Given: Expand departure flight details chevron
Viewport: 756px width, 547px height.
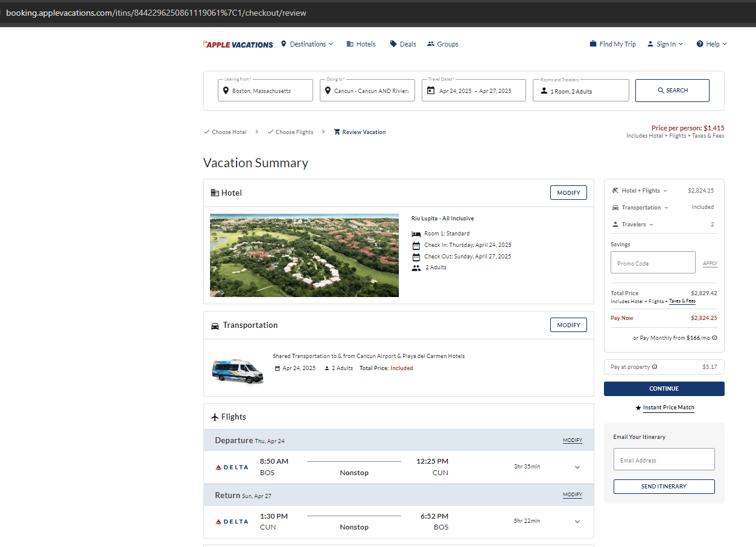Looking at the screenshot, I should [x=577, y=467].
